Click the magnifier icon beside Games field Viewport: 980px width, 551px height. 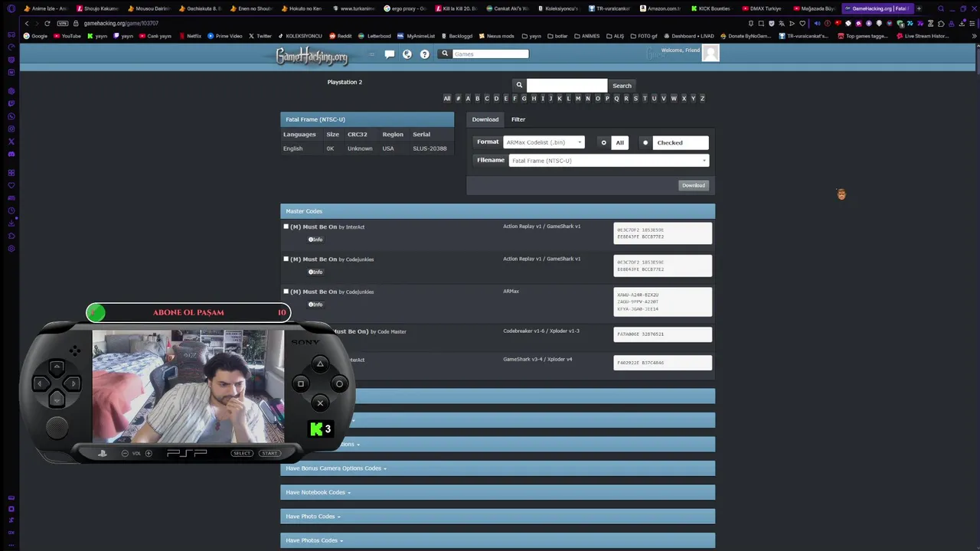pyautogui.click(x=445, y=54)
